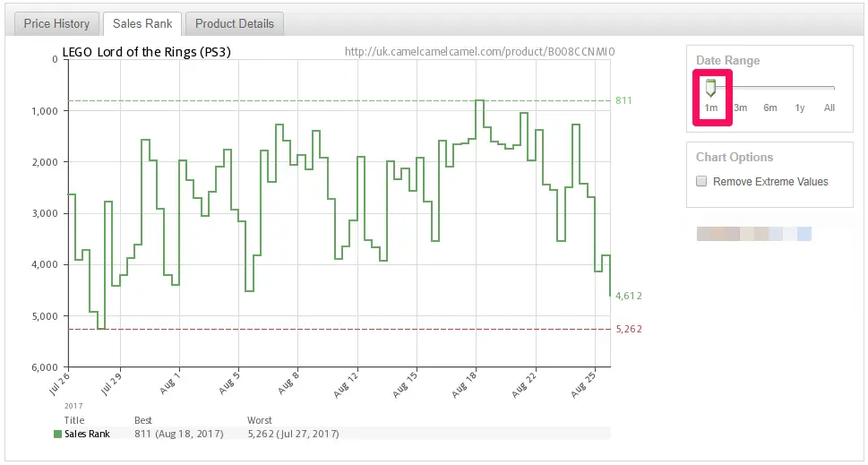The height and width of the screenshot is (465, 868).
Task: Click the green Sales Rank legend square
Action: pos(57,434)
